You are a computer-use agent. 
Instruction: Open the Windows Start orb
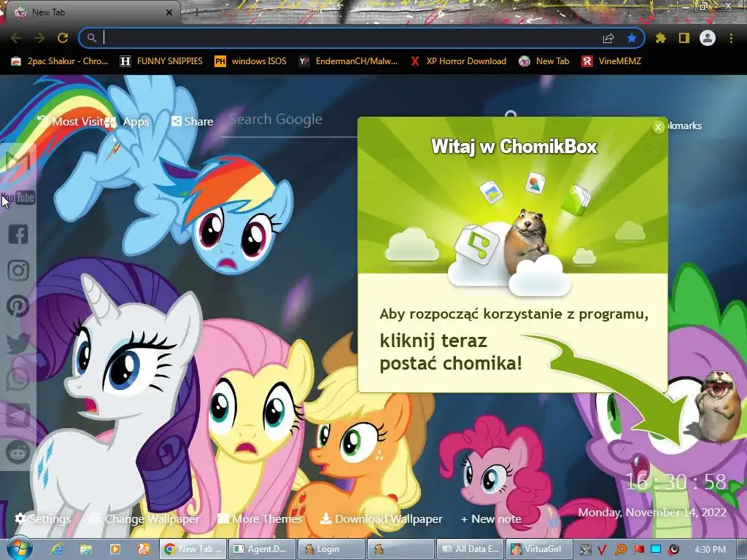click(x=18, y=548)
